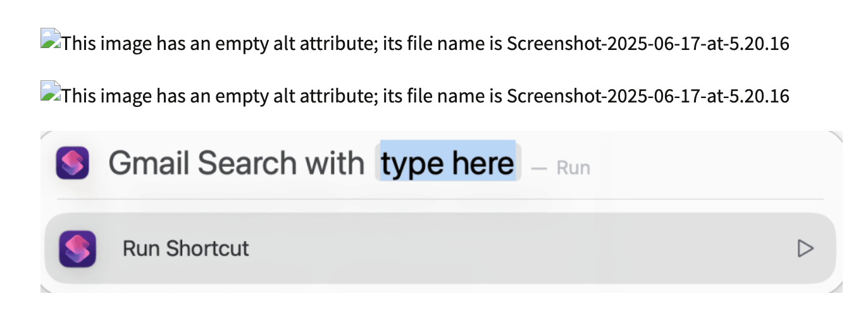
Task: Click the second empty alt attribute text line
Action: [426, 96]
